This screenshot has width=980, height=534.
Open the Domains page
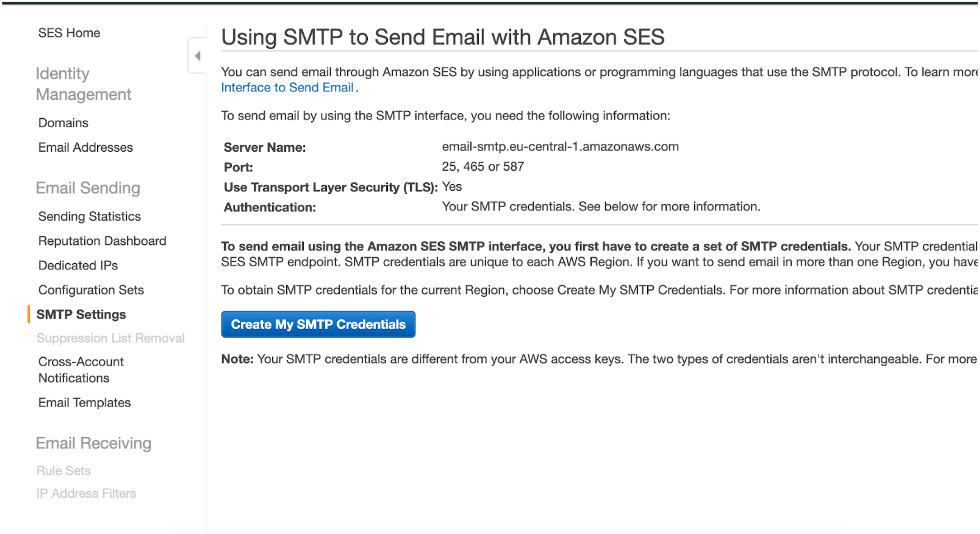coord(63,123)
